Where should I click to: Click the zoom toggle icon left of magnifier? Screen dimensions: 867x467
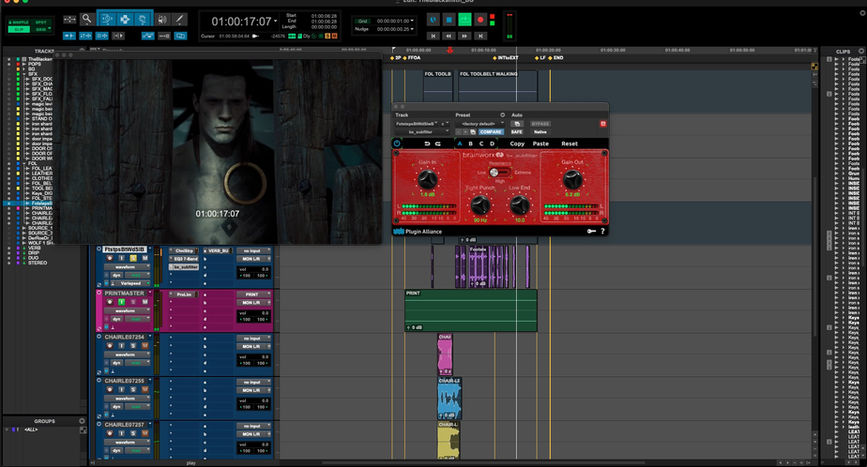pyautogui.click(x=70, y=19)
